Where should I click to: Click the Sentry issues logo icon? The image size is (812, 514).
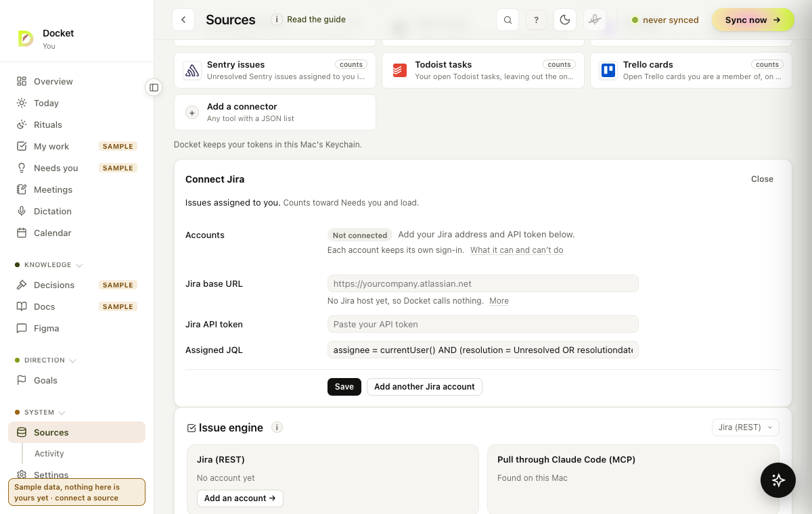tap(192, 70)
